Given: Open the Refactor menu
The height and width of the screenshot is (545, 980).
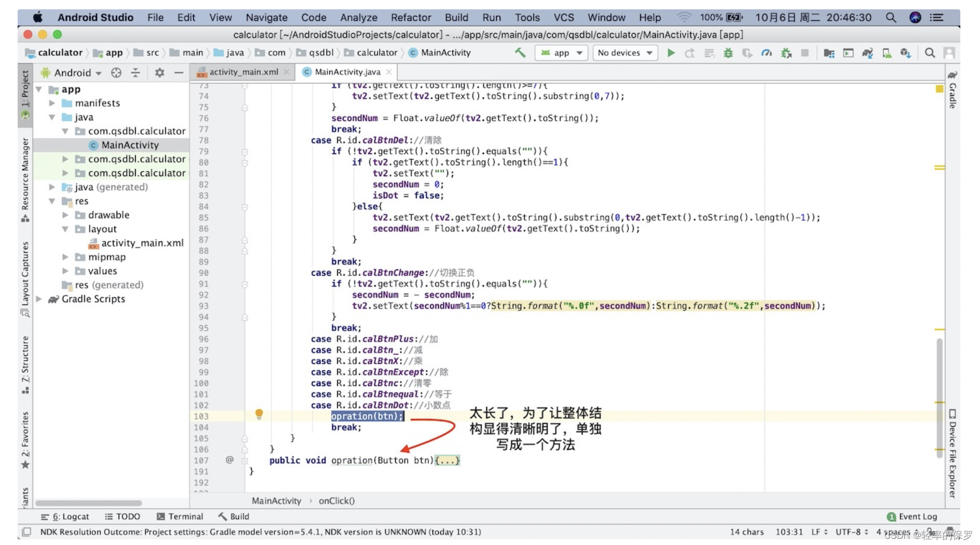Looking at the screenshot, I should tap(411, 17).
